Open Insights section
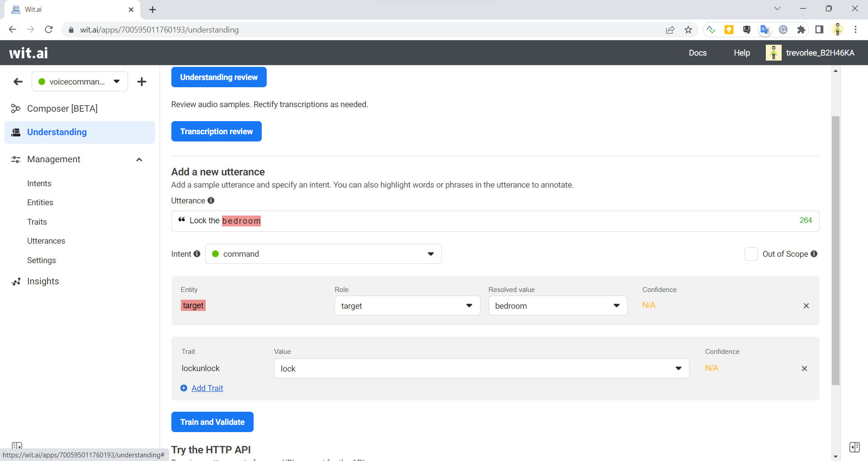Viewport: 868px width, 461px height. point(43,281)
